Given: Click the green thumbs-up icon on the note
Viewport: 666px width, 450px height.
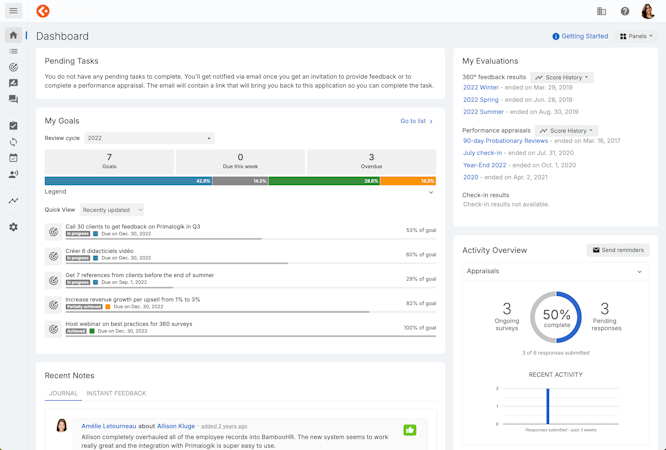Looking at the screenshot, I should pos(410,430).
